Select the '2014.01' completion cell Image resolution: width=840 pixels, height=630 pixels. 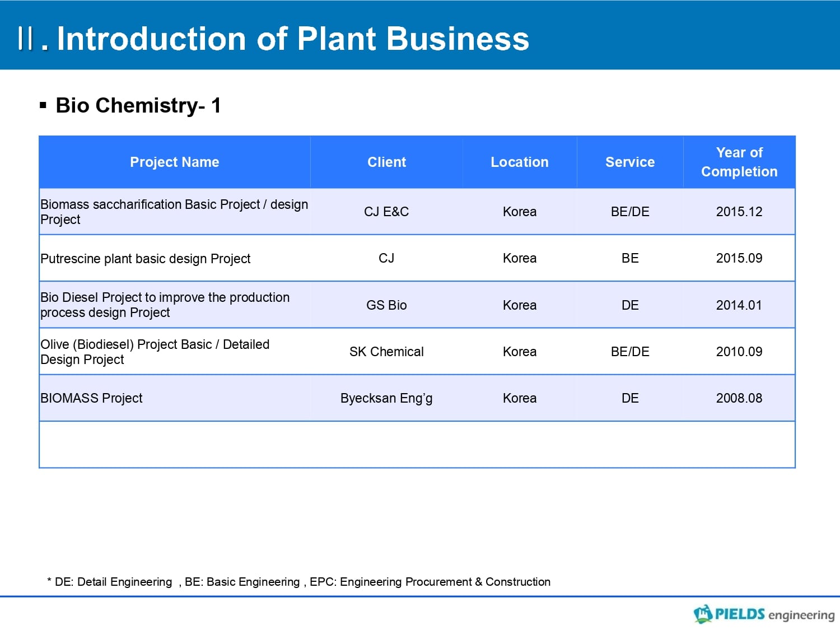pos(739,305)
